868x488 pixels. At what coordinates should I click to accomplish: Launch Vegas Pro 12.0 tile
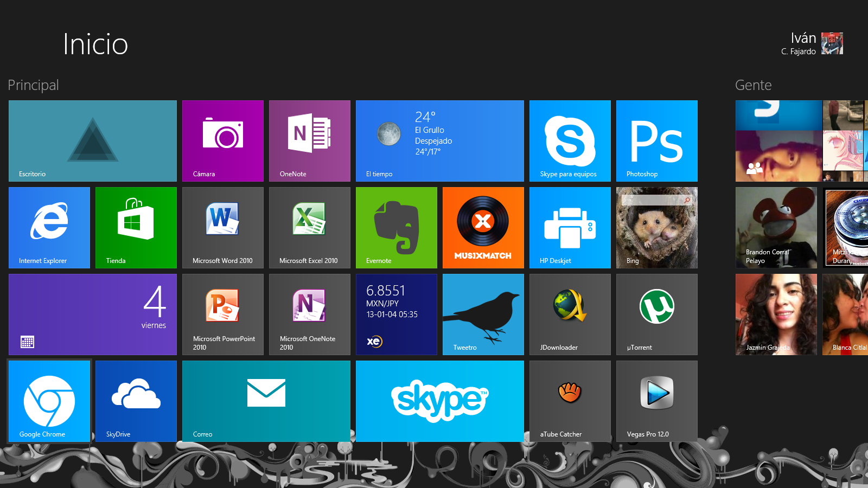point(657,401)
